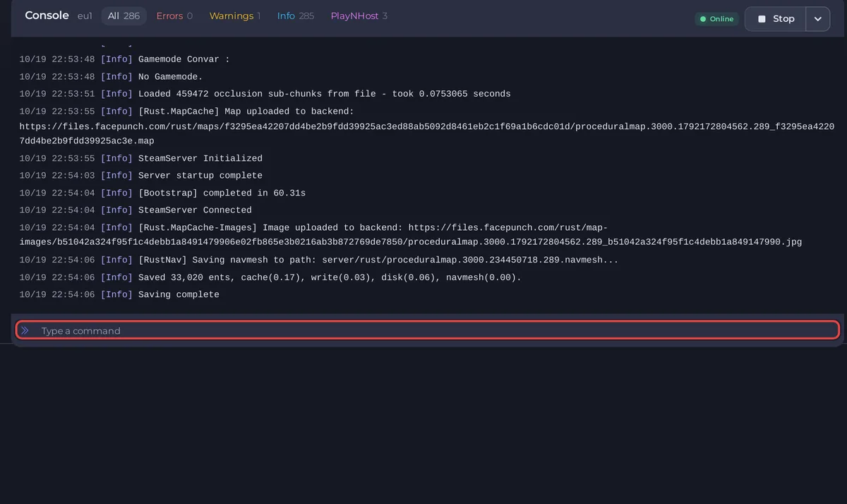The height and width of the screenshot is (504, 847).
Task: Click the '[Rust.MapCache] Map uploaded to backend' line
Action: (x=186, y=112)
